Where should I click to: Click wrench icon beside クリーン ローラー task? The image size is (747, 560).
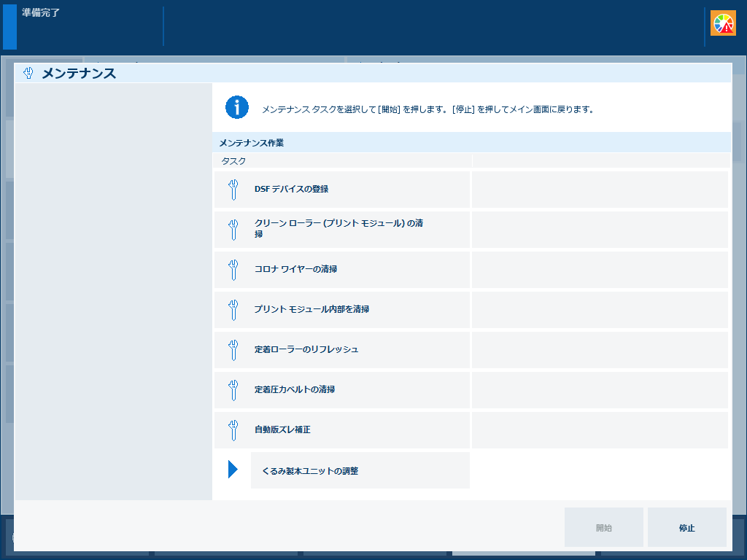pyautogui.click(x=233, y=230)
